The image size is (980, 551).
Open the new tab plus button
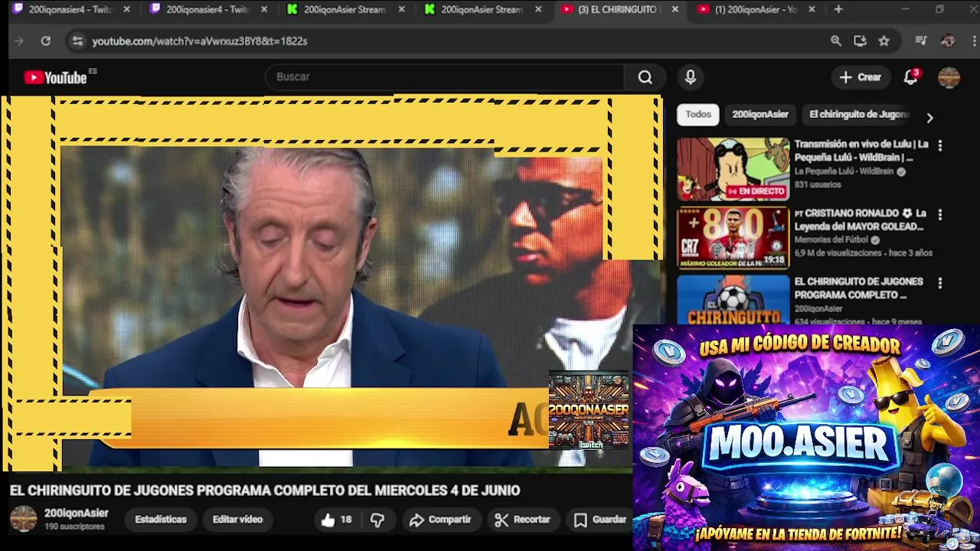(x=838, y=9)
